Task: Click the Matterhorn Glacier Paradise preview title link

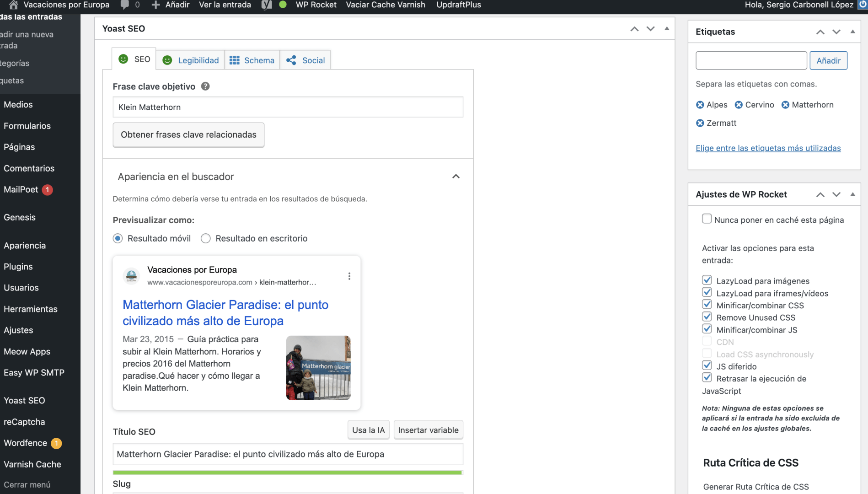Action: coord(225,313)
